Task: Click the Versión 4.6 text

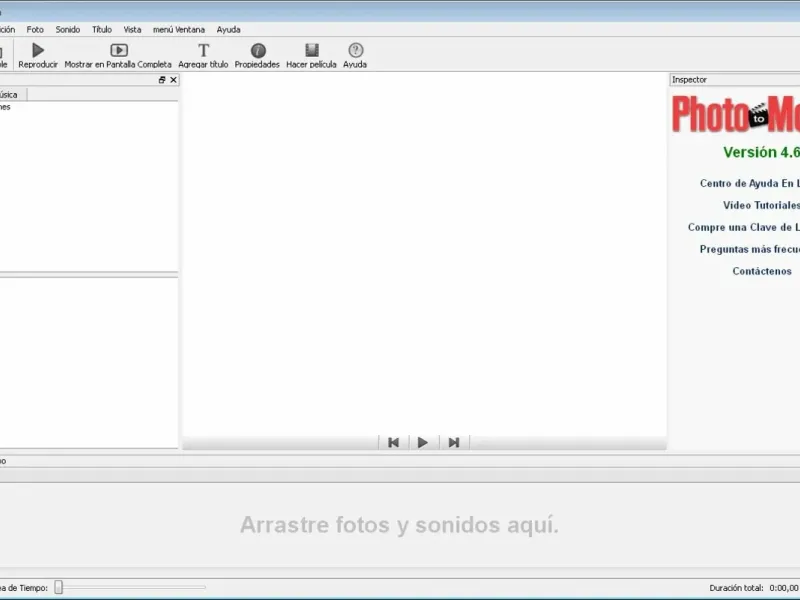Action: (x=761, y=152)
